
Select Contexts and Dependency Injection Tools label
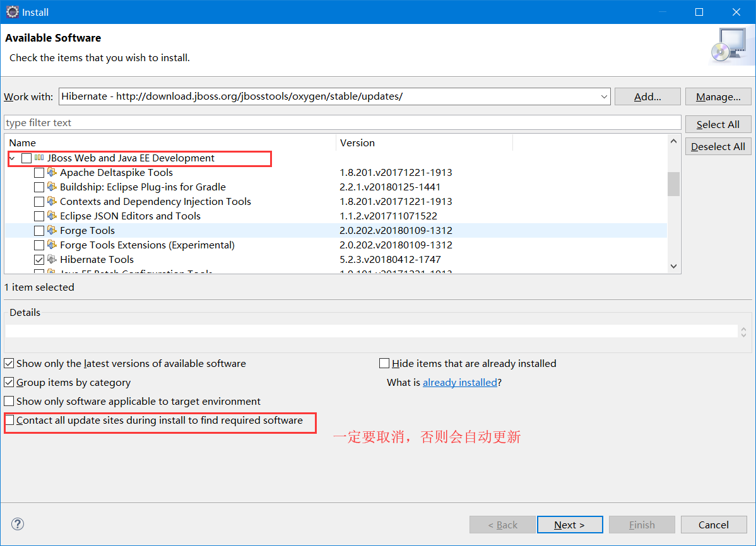155,201
